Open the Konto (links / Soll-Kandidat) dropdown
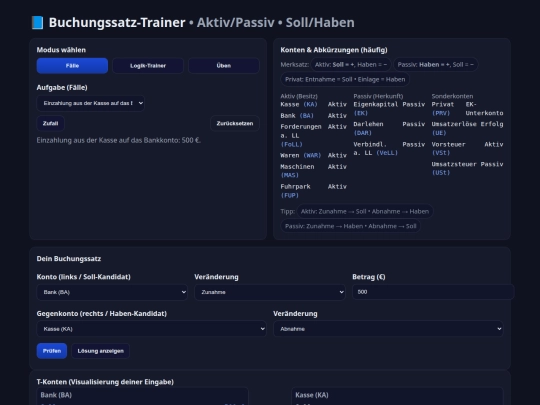Viewport: 540px width, 405px height. coord(112,292)
